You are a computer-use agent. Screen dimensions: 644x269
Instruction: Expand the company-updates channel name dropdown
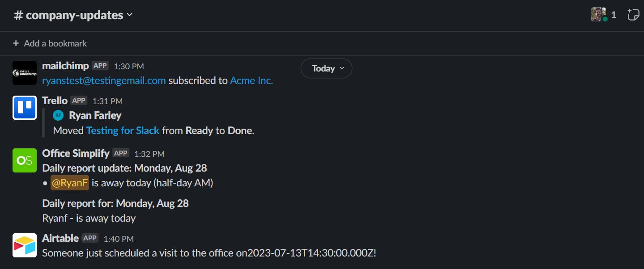pyautogui.click(x=130, y=15)
